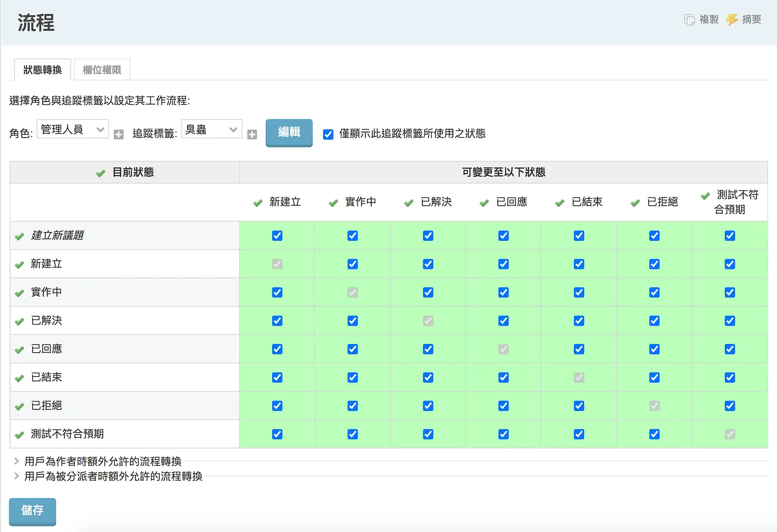Click check icon beside 實作中 column header

tap(334, 203)
